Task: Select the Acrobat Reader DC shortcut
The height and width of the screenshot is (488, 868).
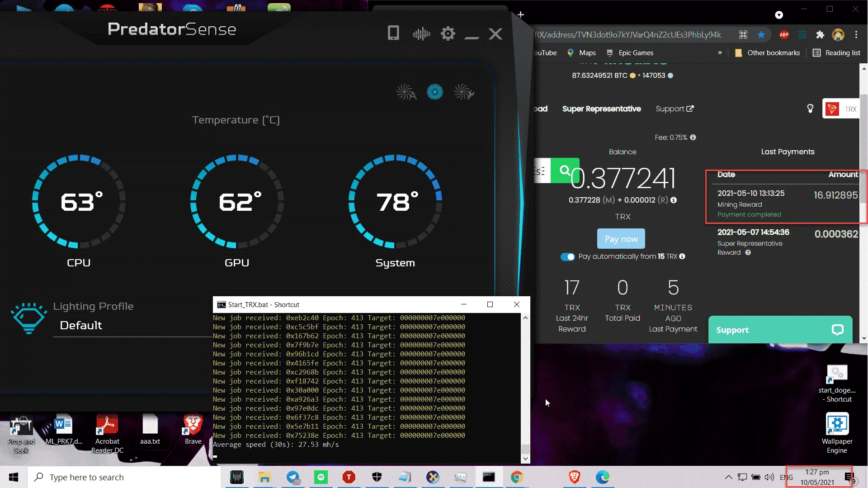Action: pos(107,433)
